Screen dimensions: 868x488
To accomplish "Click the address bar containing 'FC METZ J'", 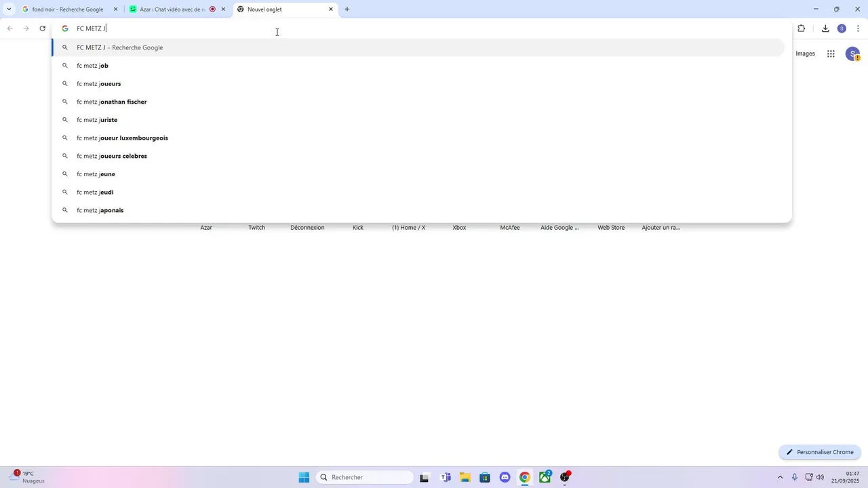I will pos(420,28).
